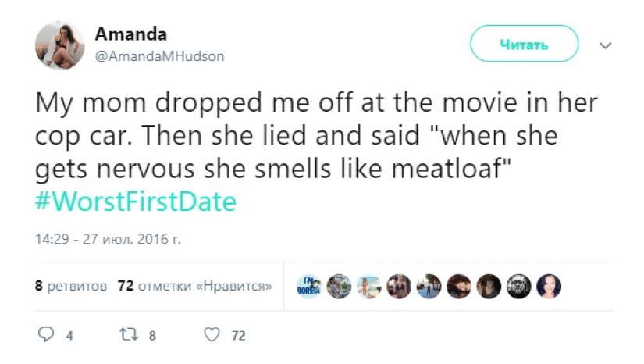The height and width of the screenshot is (364, 644).
Task: Open Amanda's profile picture
Action: click(x=59, y=45)
